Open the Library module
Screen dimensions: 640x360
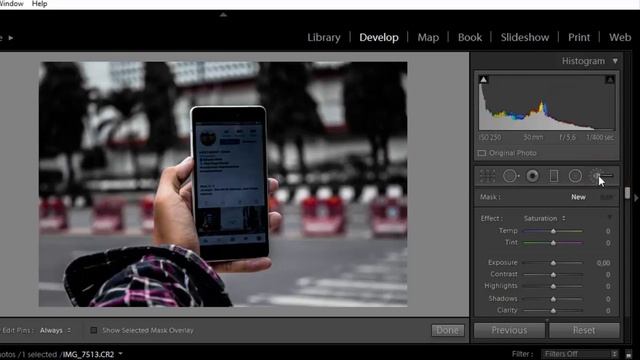324,38
